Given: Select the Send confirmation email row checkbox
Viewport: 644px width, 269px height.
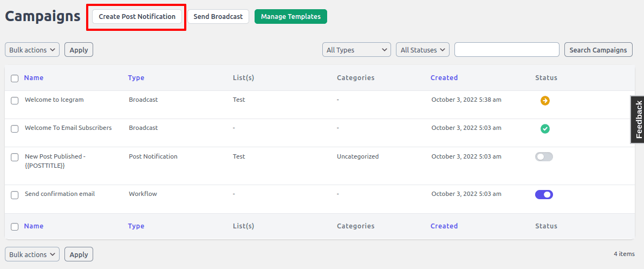Looking at the screenshot, I should coord(15,195).
